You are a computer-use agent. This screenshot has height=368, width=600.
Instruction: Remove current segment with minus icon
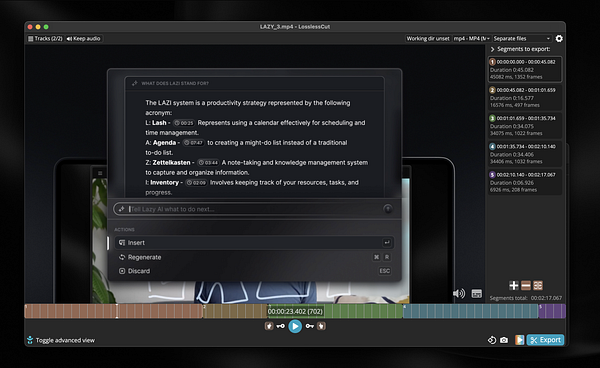pos(526,285)
